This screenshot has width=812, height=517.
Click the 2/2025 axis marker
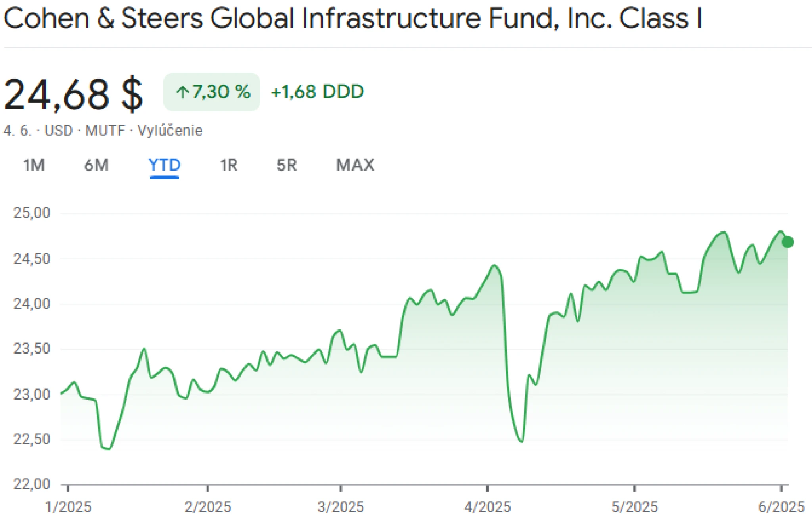click(208, 507)
